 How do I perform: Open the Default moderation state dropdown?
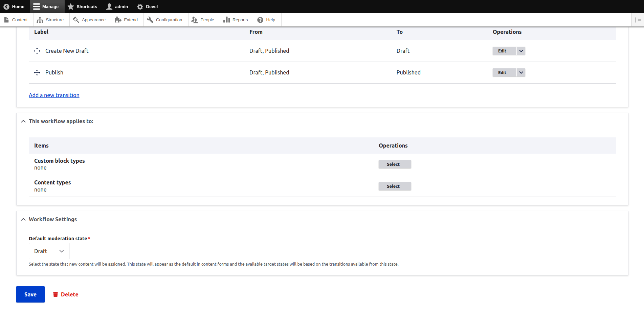coord(49,251)
